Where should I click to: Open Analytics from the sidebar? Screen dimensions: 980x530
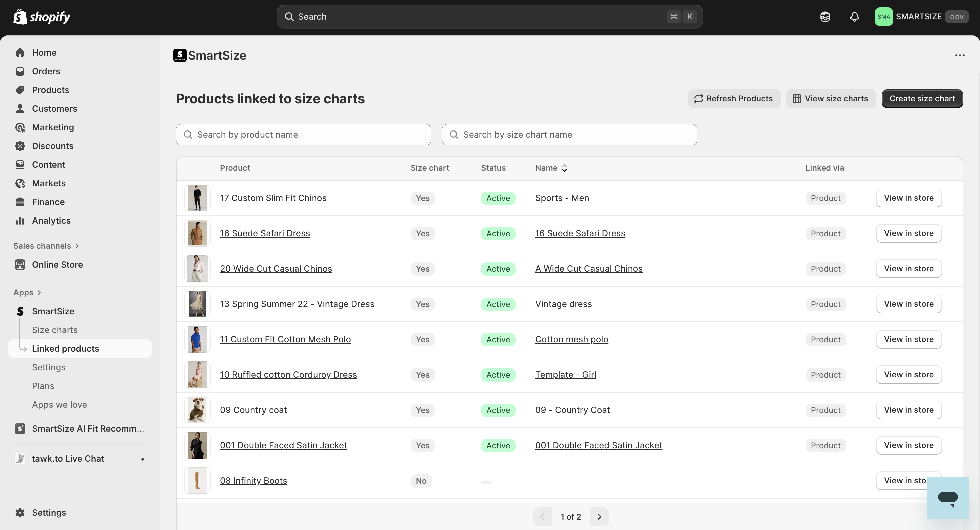pos(51,221)
